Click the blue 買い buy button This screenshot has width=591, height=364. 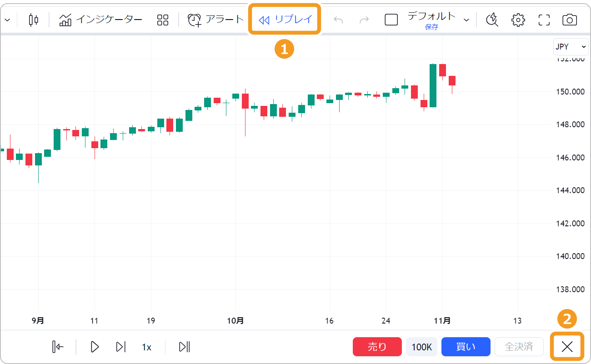tap(466, 347)
